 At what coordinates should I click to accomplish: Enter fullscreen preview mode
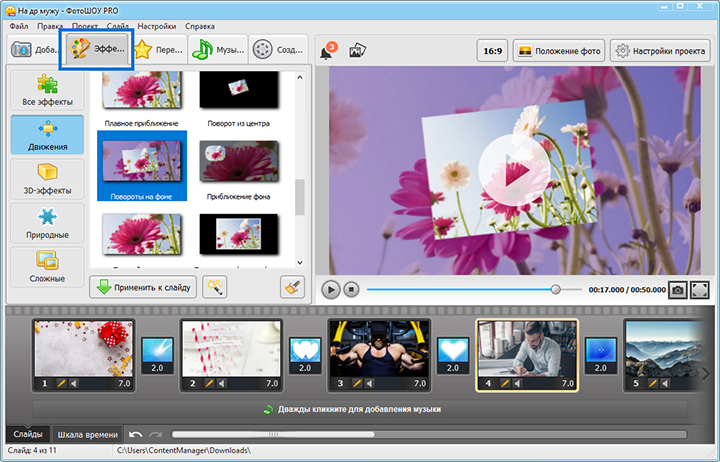point(700,289)
